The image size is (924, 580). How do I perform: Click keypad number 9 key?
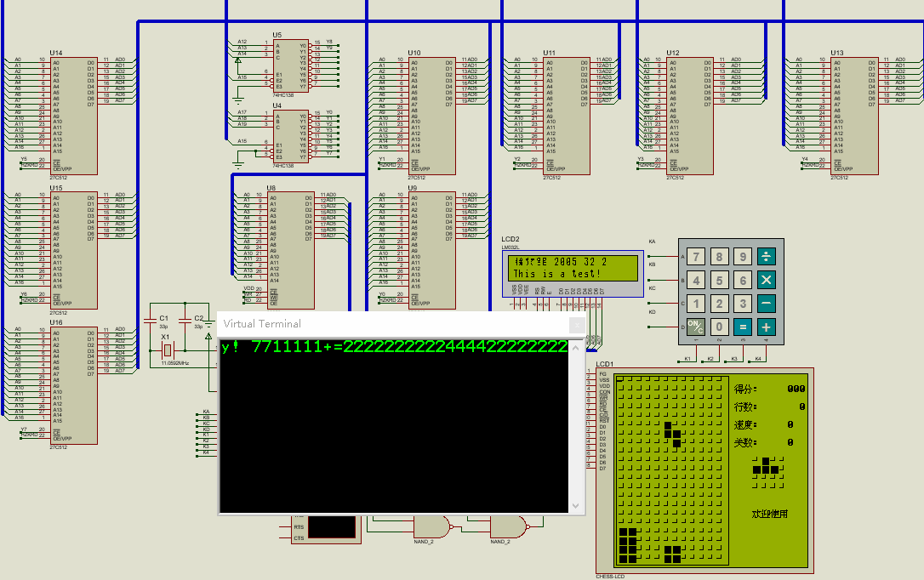tap(743, 257)
